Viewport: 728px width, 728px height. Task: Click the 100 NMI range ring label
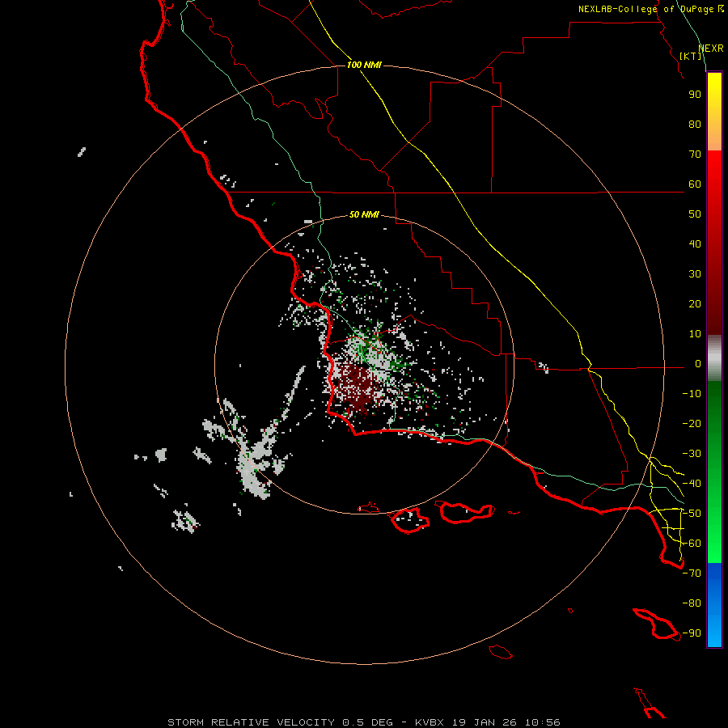click(364, 65)
